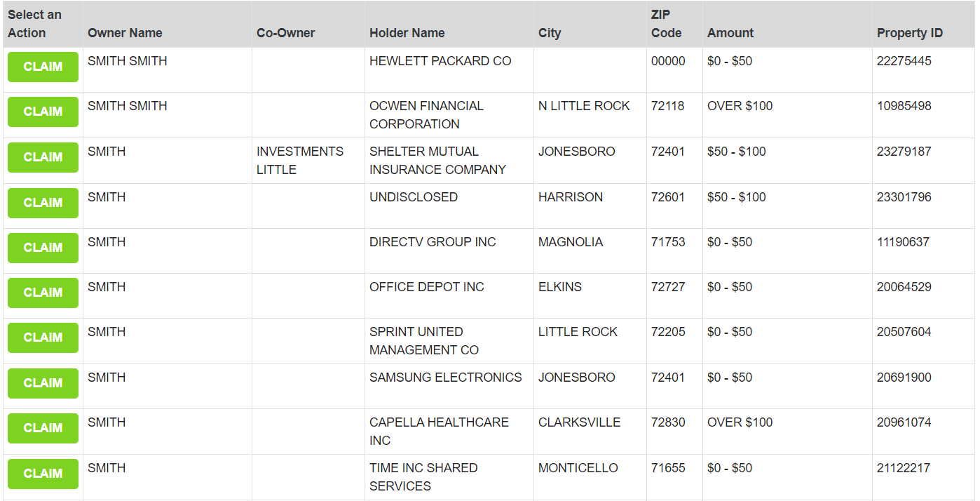Click the OVER $100 amount for Clarksville
This screenshot has width=980, height=501.
(740, 422)
